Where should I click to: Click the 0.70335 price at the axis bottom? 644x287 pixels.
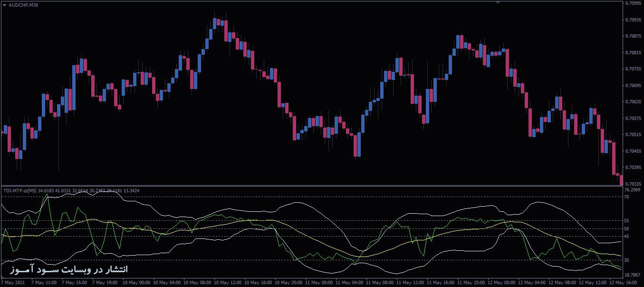tap(634, 183)
